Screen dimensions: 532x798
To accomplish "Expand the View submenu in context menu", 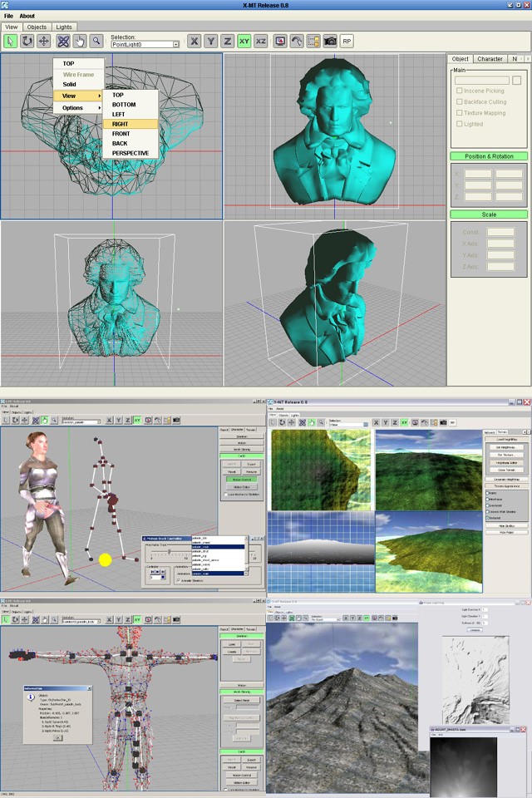I will pyautogui.click(x=79, y=96).
